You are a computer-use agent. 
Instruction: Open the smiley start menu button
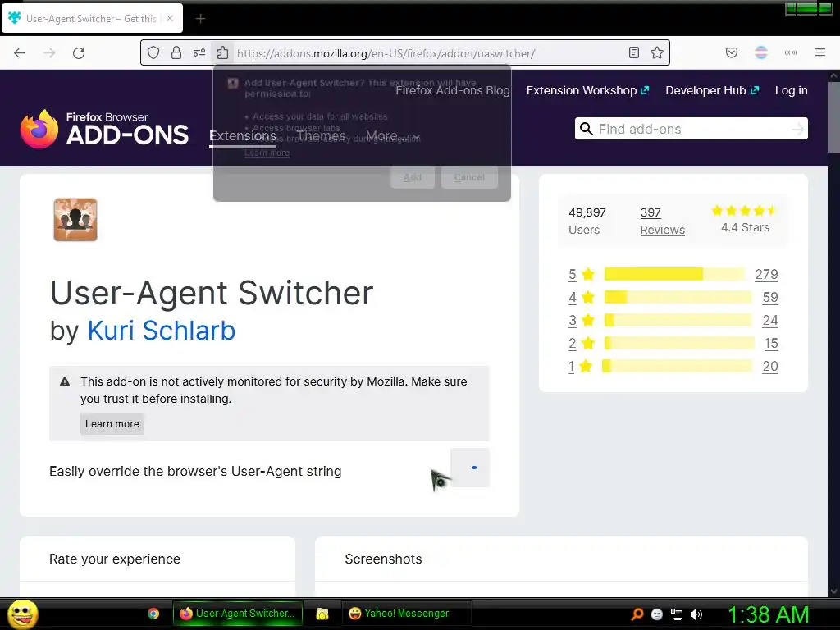tap(23, 614)
